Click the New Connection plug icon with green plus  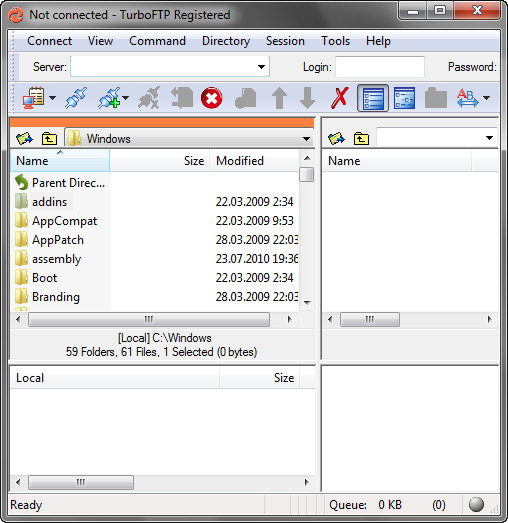[109, 98]
